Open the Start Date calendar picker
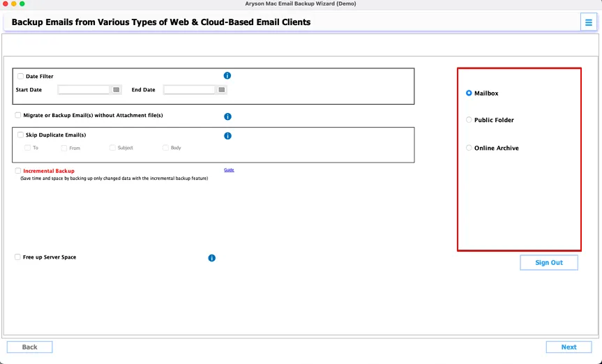Image resolution: width=602 pixels, height=364 pixels. point(116,90)
